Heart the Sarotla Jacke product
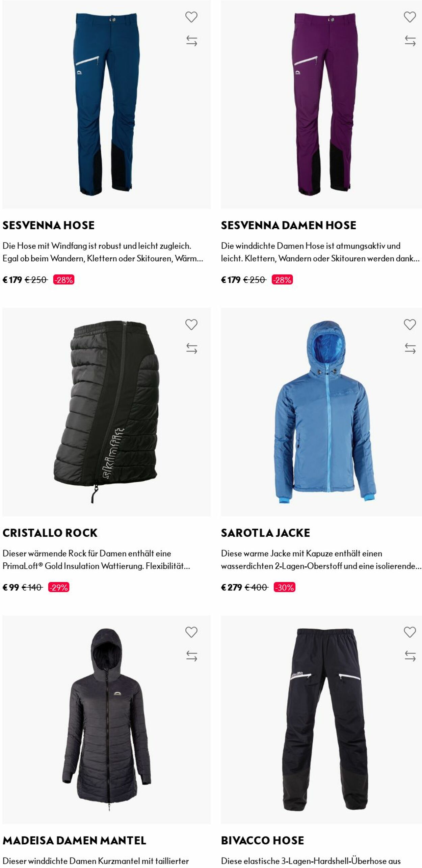This screenshot has height=868, width=422. (x=410, y=325)
